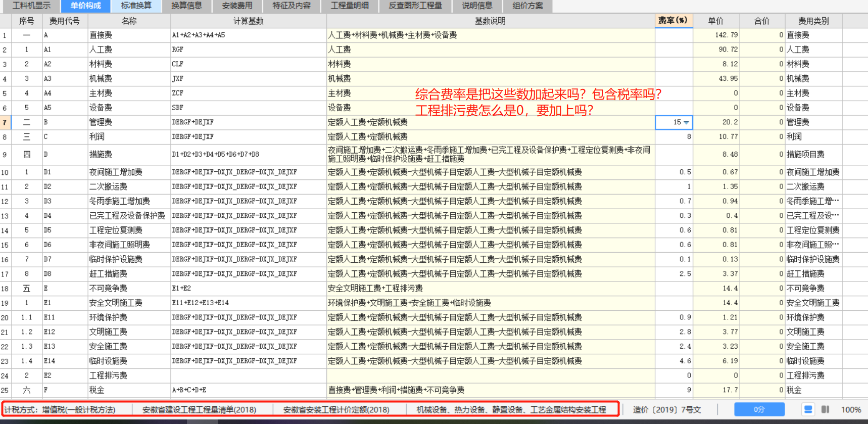This screenshot has width=868, height=424.
Task: Select the 二次搬运费 name cell
Action: [129, 187]
